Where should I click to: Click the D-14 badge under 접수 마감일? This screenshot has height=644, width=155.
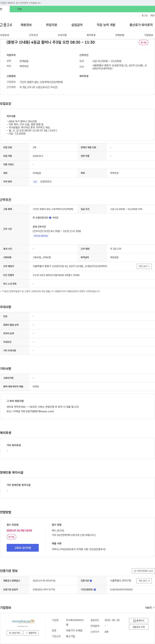(11, 537)
